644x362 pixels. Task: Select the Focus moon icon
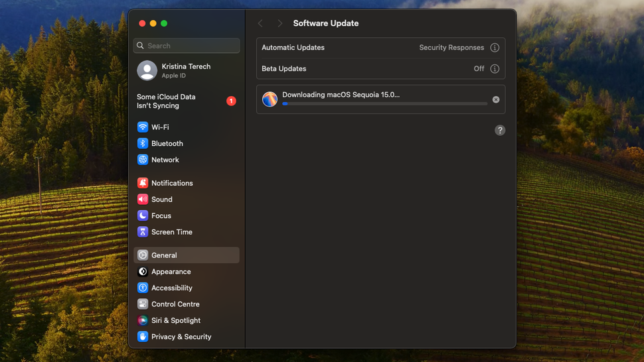point(143,215)
